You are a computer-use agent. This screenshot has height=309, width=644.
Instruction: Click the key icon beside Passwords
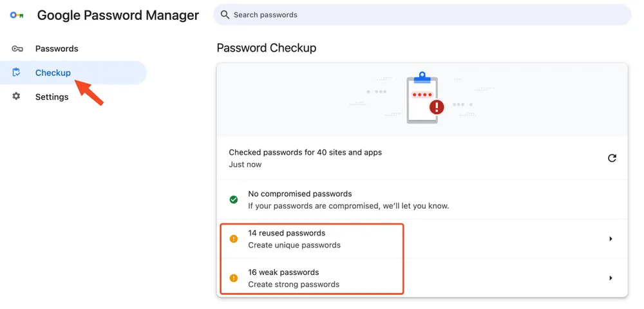pyautogui.click(x=17, y=49)
